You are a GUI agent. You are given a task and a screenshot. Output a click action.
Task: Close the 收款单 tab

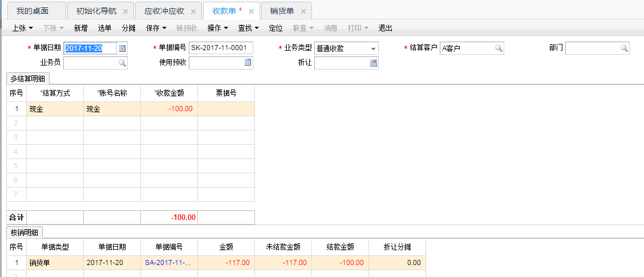pos(252,11)
